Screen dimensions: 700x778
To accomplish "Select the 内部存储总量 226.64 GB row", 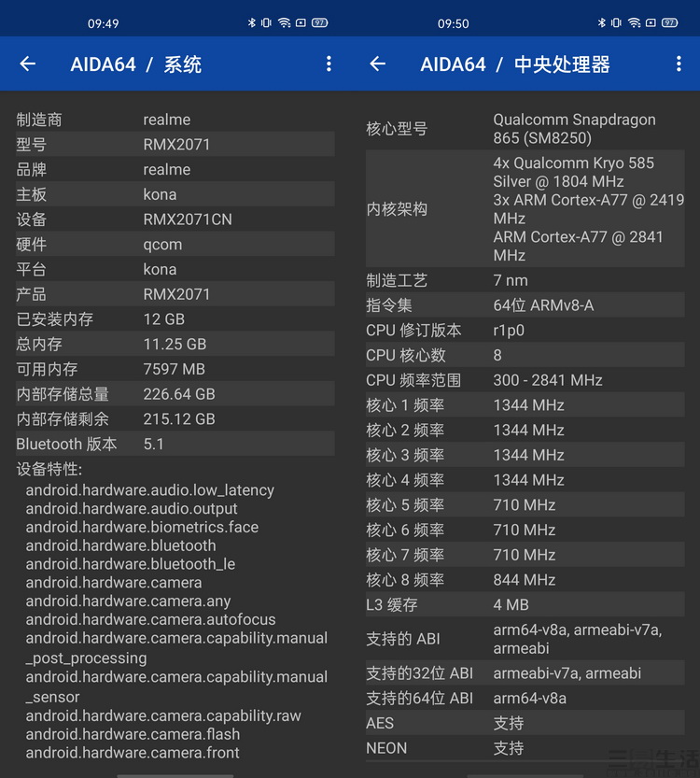I will tap(175, 394).
